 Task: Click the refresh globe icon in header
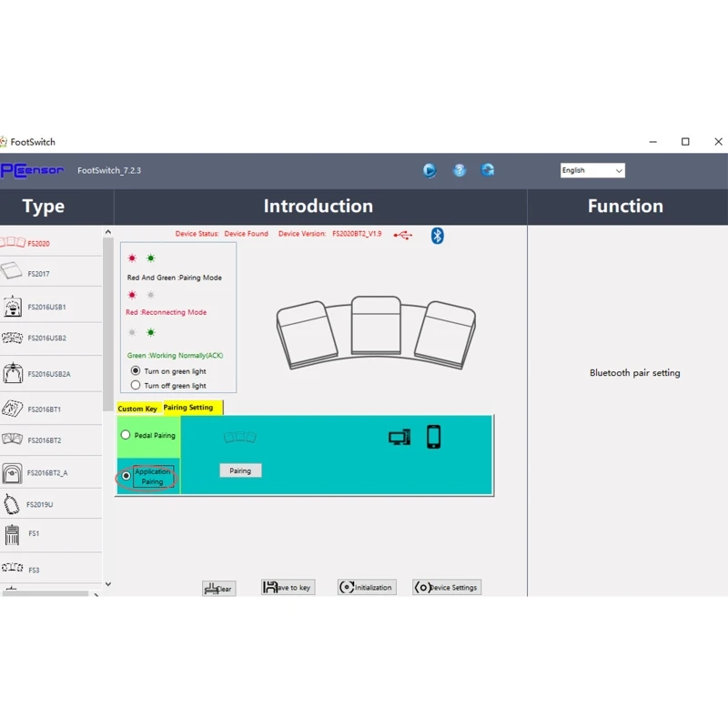[x=487, y=170]
